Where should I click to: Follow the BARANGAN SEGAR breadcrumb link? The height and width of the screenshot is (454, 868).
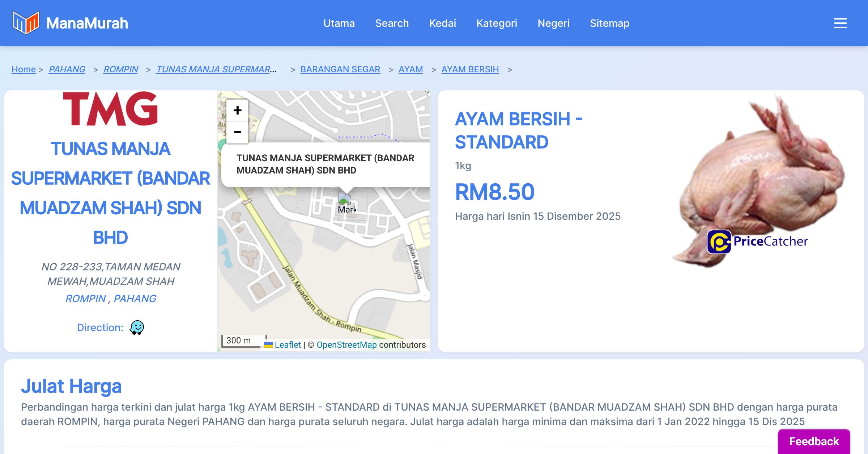click(x=340, y=69)
